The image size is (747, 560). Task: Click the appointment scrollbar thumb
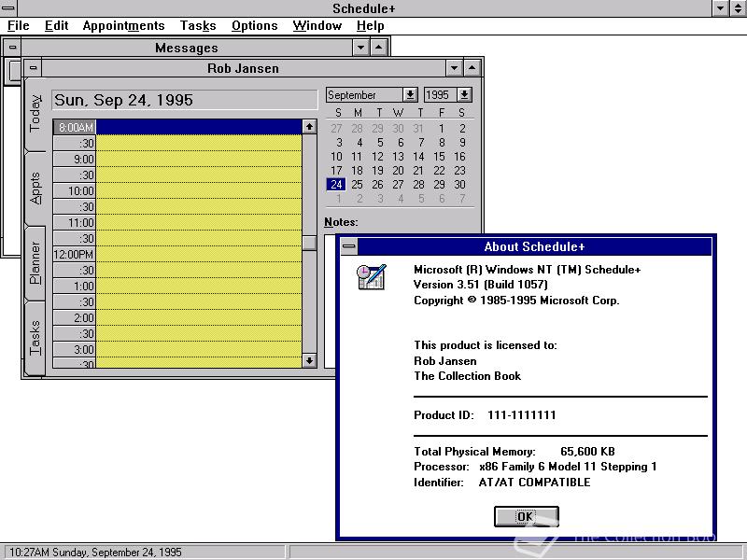click(309, 243)
